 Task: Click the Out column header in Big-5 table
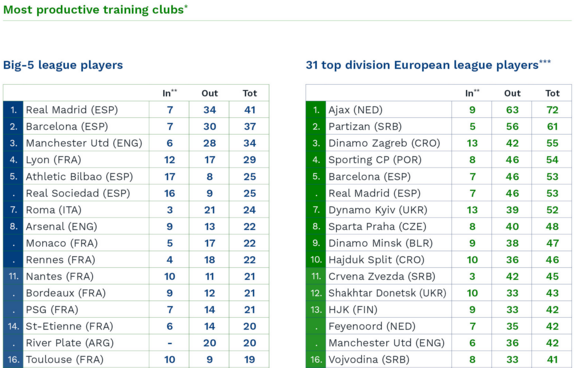209,93
